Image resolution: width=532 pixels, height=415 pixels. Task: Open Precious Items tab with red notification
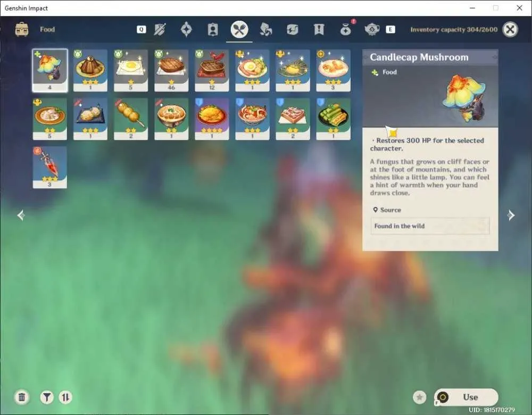346,29
